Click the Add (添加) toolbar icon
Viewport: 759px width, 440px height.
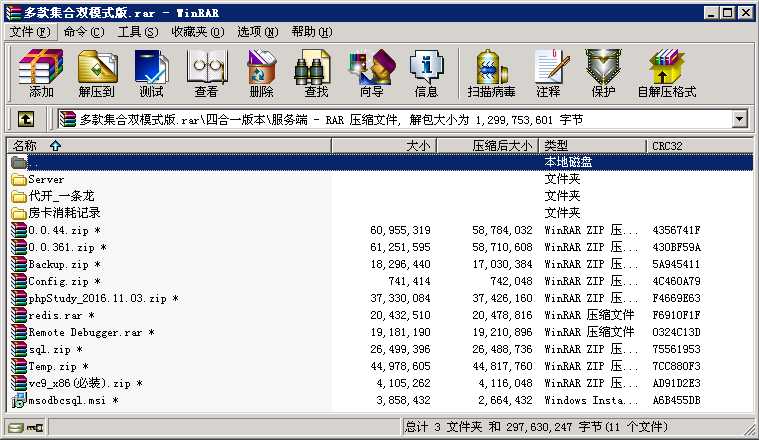[x=41, y=73]
